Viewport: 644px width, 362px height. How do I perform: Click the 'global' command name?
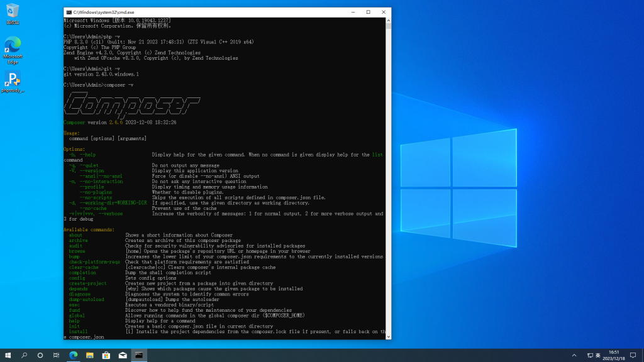77,315
